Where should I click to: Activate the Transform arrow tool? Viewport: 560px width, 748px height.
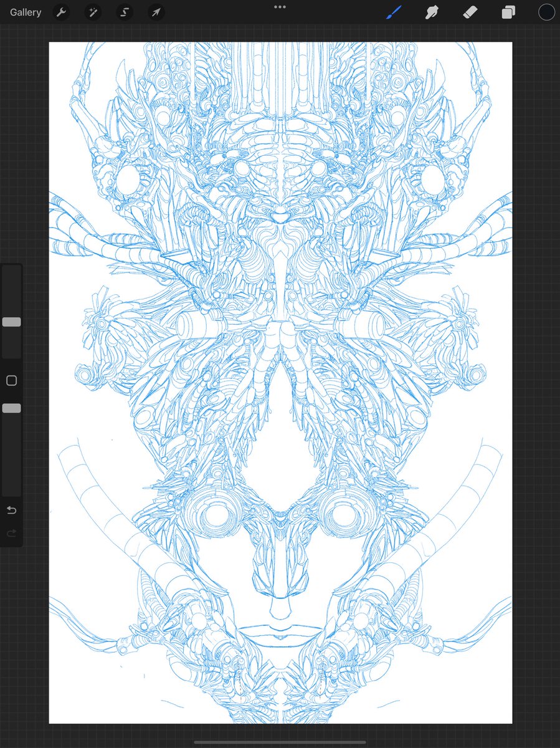click(x=156, y=12)
